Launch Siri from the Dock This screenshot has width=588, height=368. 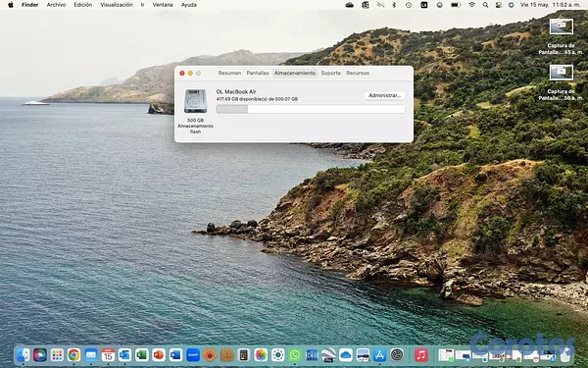pyautogui.click(x=40, y=354)
